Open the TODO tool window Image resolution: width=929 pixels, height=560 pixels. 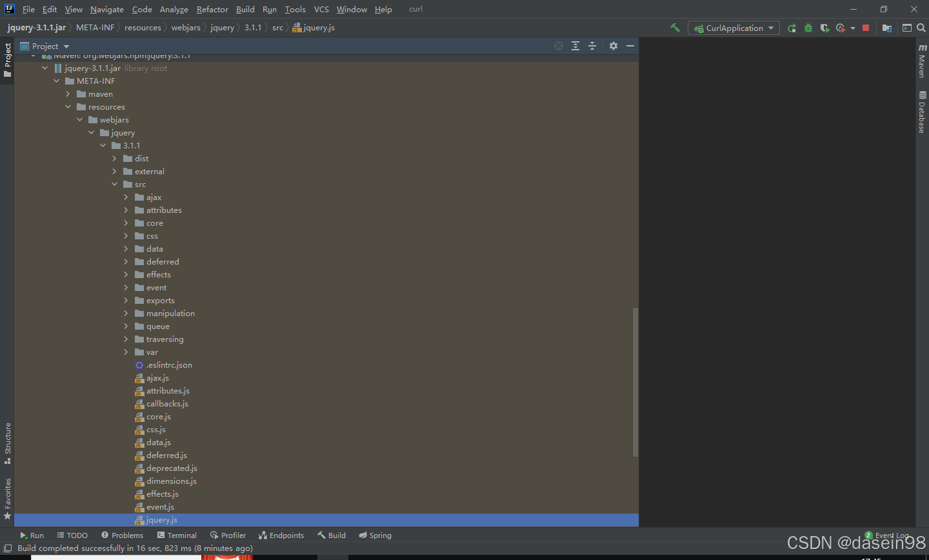(72, 535)
